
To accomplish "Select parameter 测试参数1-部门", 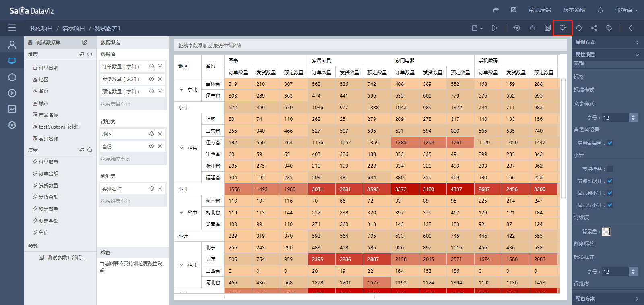I will (x=62, y=257).
